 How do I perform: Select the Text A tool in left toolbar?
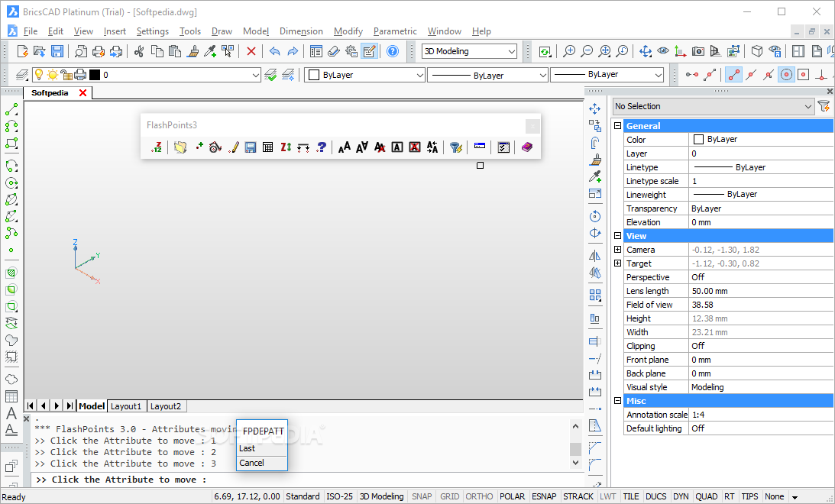[x=11, y=413]
